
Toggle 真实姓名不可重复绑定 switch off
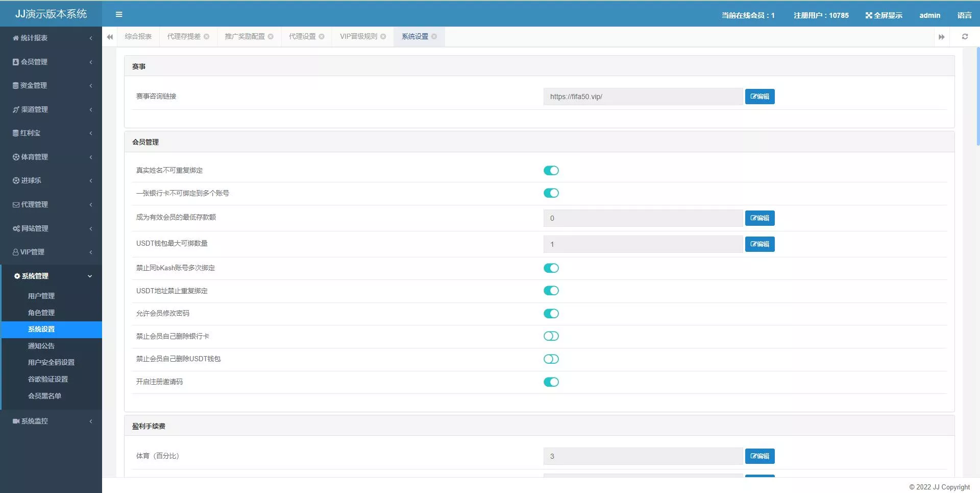click(551, 171)
